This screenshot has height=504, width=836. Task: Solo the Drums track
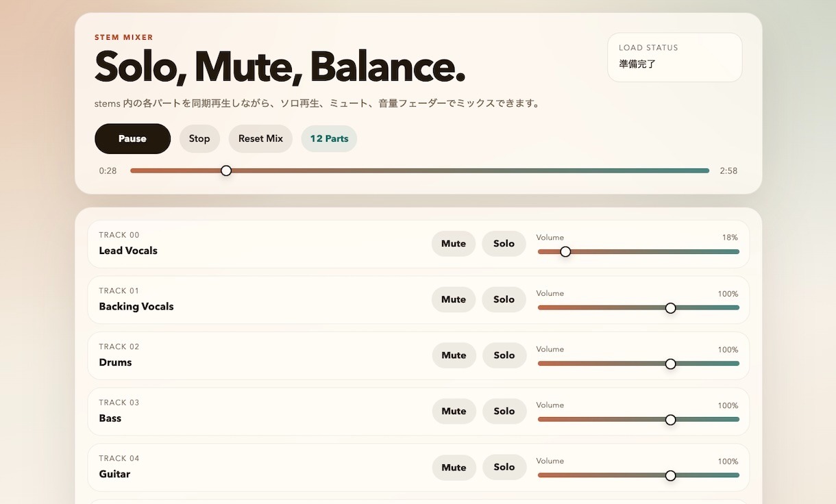pos(504,355)
